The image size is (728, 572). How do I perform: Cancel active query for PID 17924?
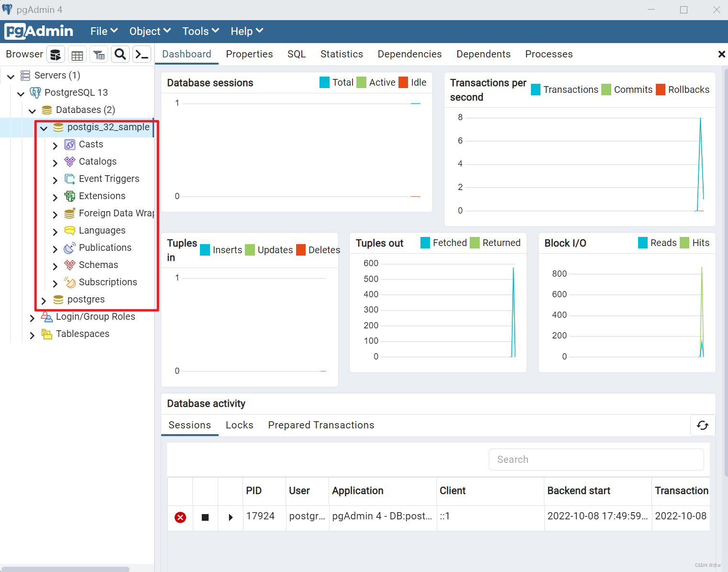point(205,517)
